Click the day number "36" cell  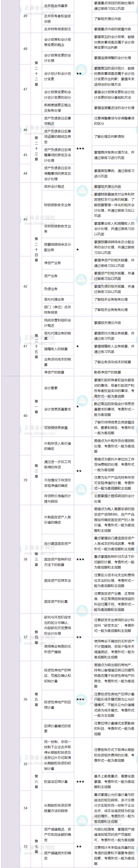click(25, 699)
